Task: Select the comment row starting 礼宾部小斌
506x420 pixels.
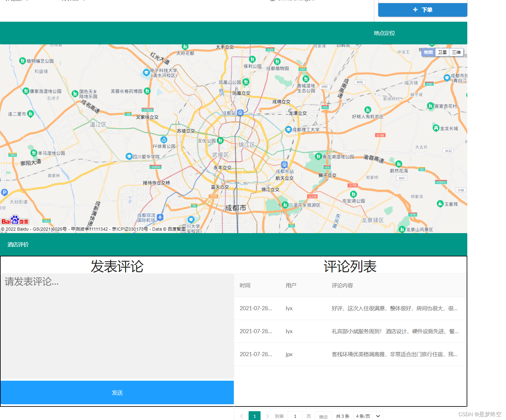Action: coord(350,331)
